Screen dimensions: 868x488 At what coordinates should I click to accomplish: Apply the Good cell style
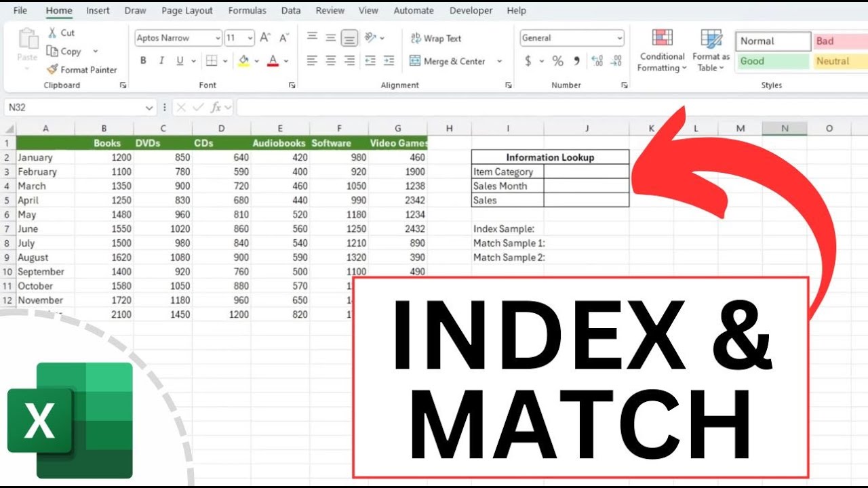click(x=773, y=61)
